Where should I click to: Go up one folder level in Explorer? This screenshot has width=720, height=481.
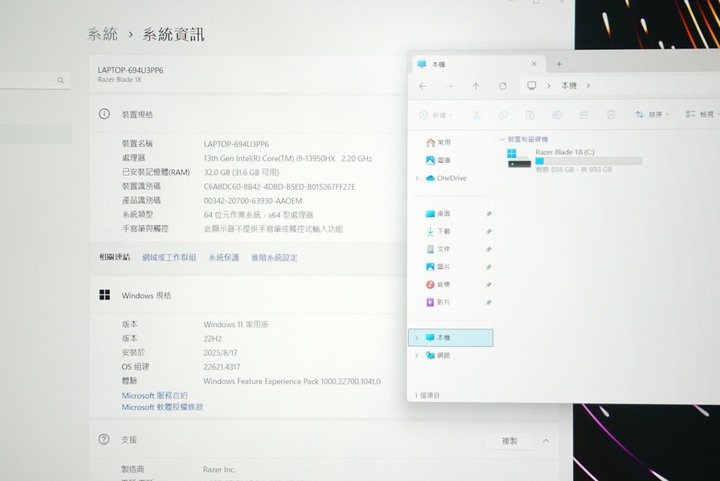pyautogui.click(x=476, y=86)
